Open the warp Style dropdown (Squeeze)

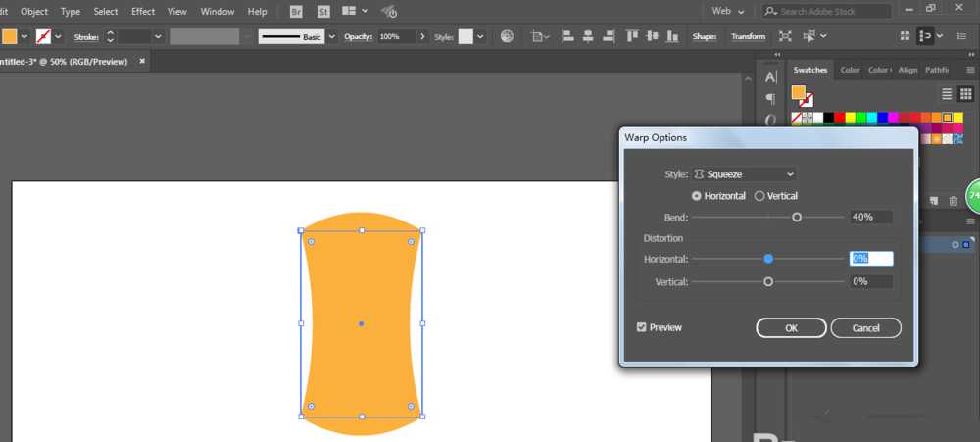(745, 174)
